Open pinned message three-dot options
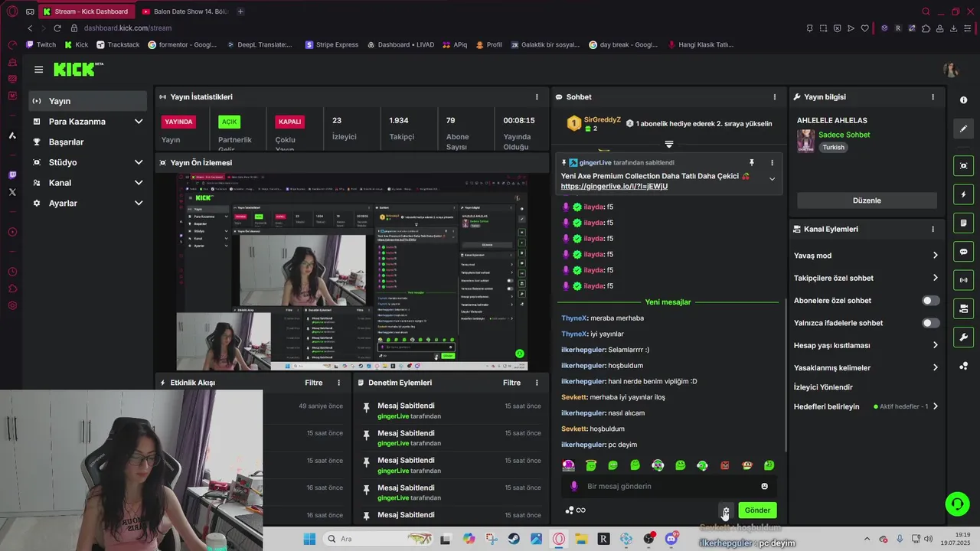 pyautogui.click(x=772, y=162)
